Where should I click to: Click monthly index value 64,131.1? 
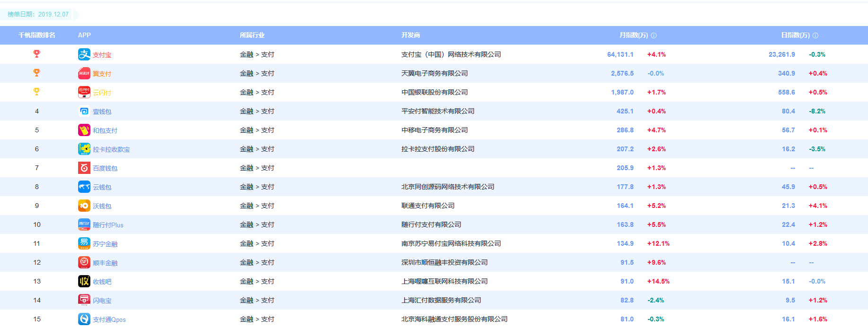point(620,54)
